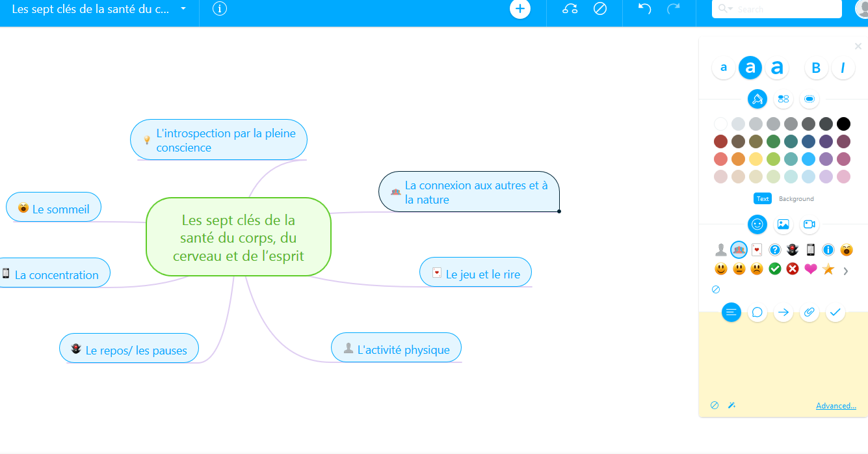Open the attachment paperclip panel
Screen dimensions: 868x454
tap(809, 312)
